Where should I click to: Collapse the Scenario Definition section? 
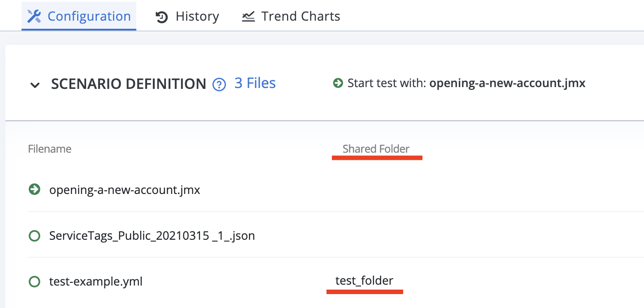[35, 85]
